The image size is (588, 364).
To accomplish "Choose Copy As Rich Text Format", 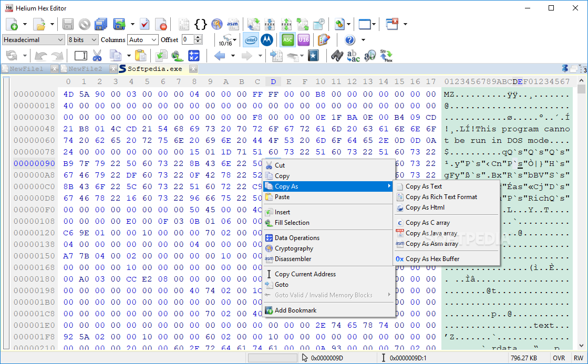I will click(446, 197).
